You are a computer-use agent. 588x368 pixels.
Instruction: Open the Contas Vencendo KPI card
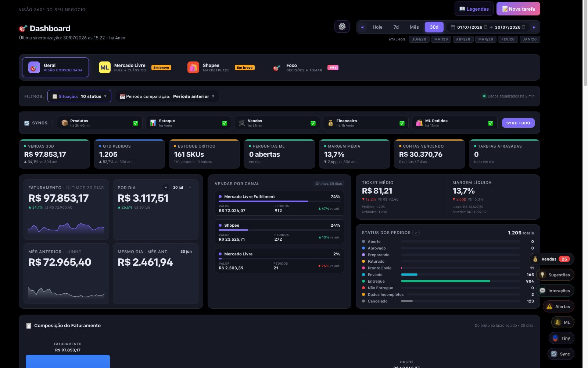(x=429, y=154)
